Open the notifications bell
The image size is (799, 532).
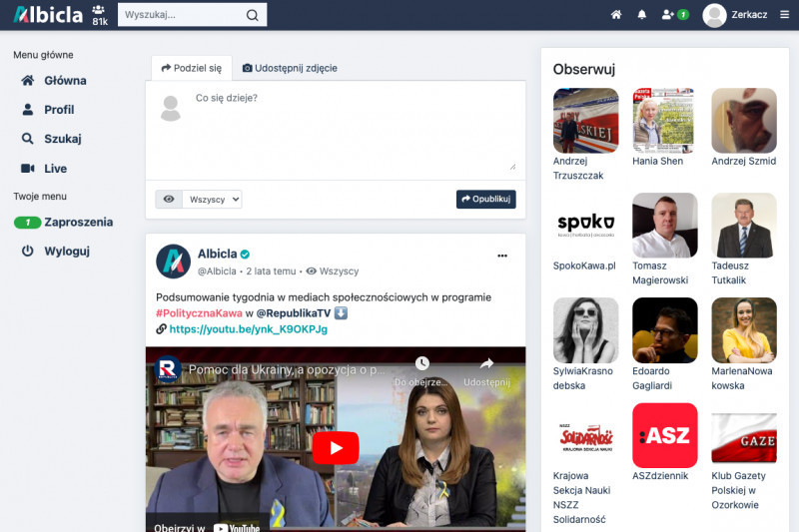point(641,15)
